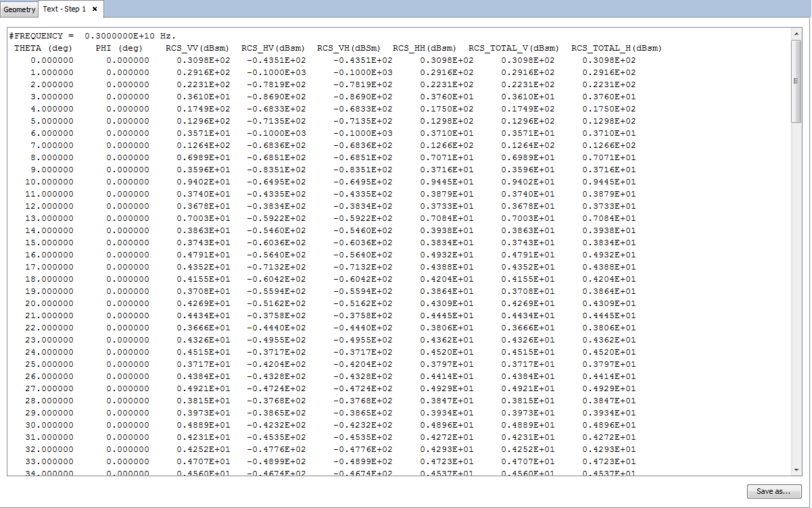Click the RCS_VH(dBSm) column header
This screenshot has width=812, height=508.
tap(349, 48)
